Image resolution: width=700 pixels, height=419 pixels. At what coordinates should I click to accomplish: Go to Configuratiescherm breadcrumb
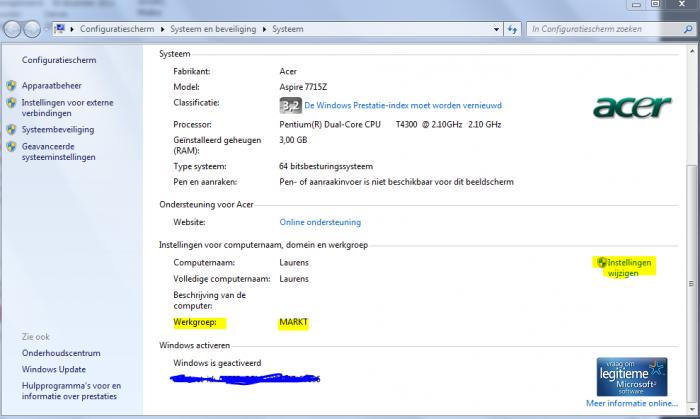tap(117, 29)
